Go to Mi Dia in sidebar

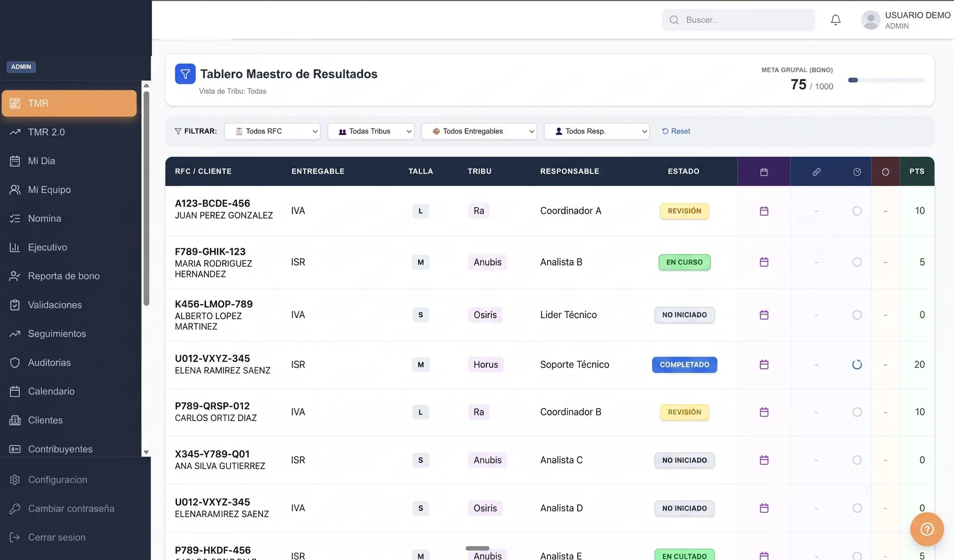[69, 161]
